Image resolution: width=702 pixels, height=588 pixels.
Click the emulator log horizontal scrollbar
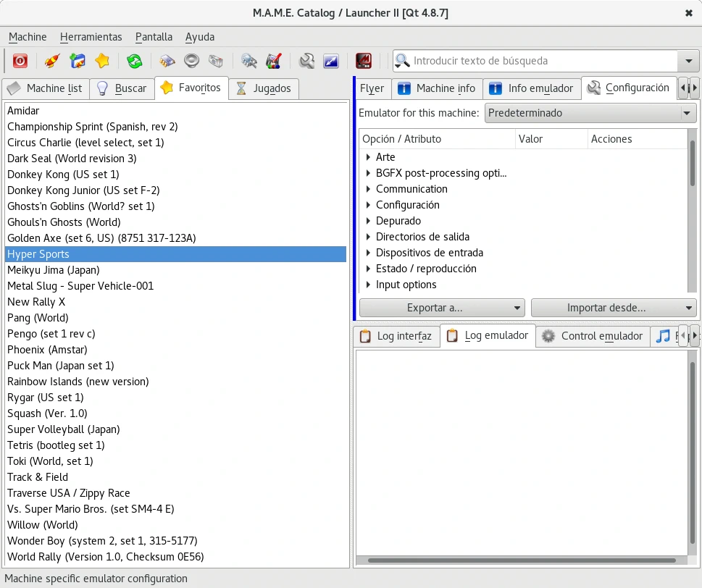[522, 560]
